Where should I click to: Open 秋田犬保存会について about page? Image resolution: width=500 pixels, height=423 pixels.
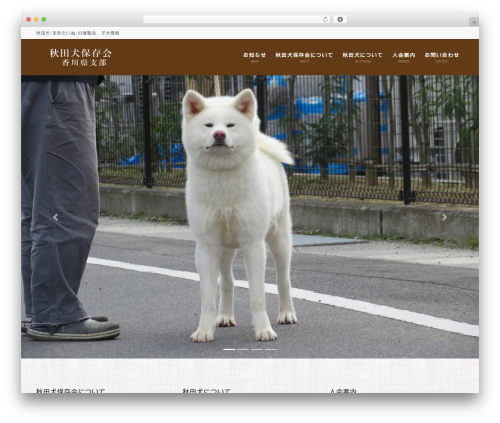(x=304, y=57)
